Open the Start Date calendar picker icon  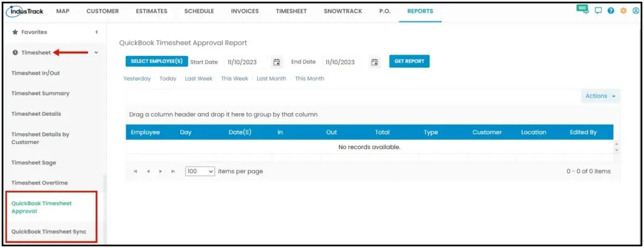pyautogui.click(x=277, y=62)
